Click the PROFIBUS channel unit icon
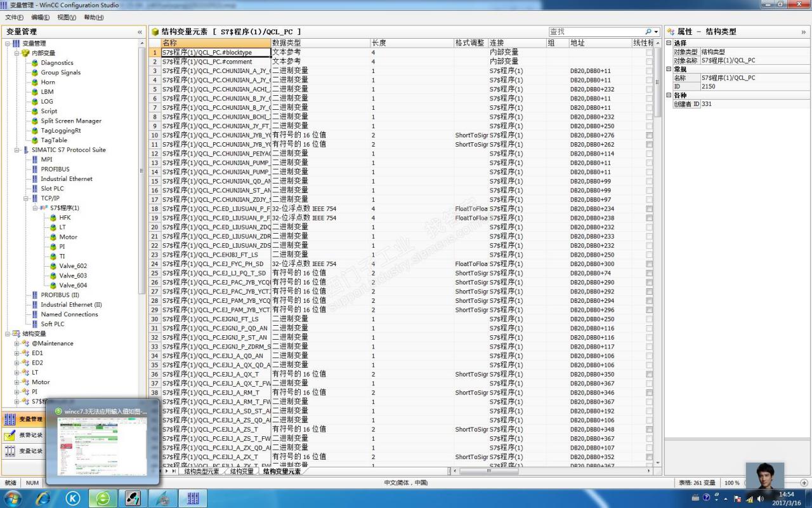The image size is (812, 508). coord(35,169)
